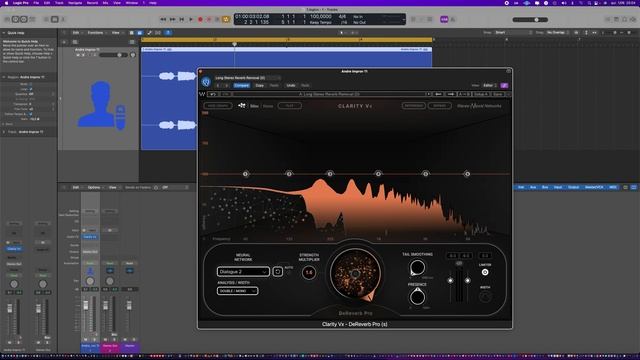
Task: Click the Input filter button in mixer
Action: point(558,187)
